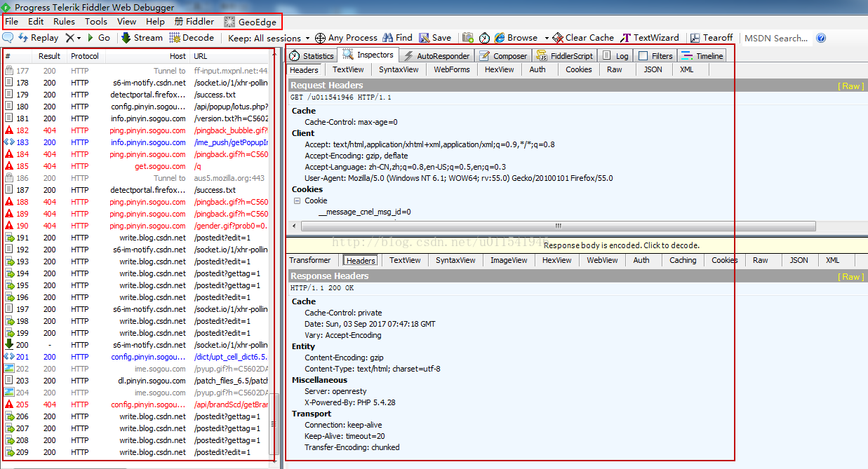Select response ImageView tab

coord(509,260)
